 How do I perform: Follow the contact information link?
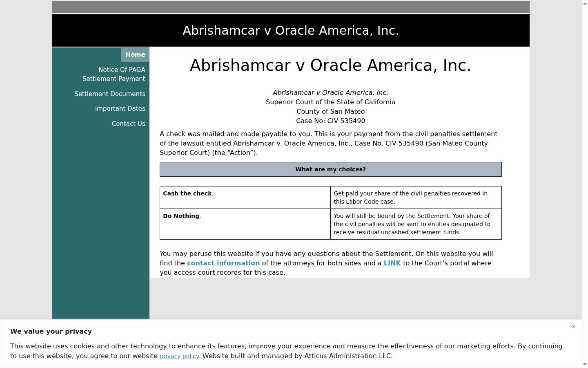223,263
